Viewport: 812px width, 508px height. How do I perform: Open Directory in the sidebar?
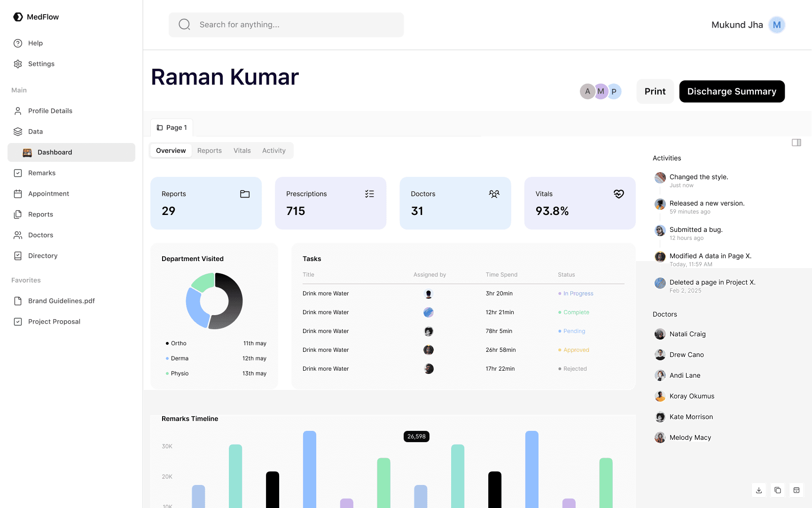pos(71,256)
